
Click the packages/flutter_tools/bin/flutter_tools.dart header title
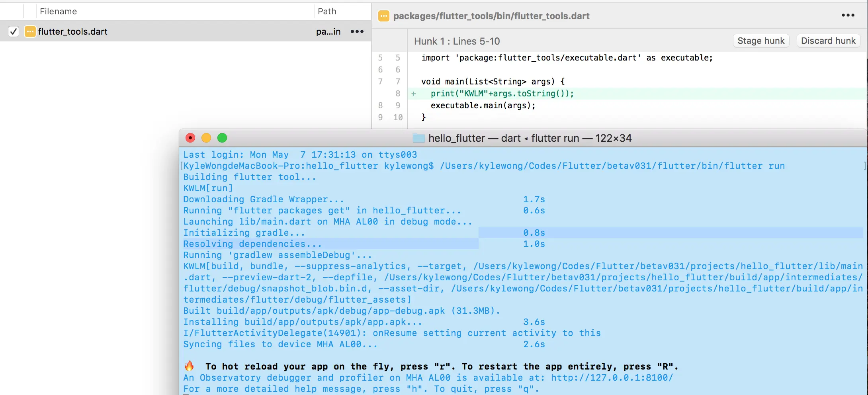click(491, 16)
